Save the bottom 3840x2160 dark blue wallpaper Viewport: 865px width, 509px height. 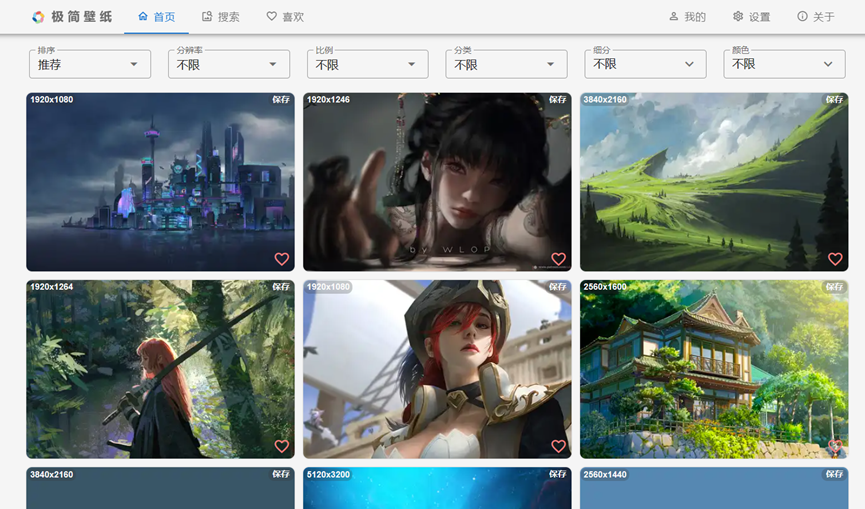281,474
